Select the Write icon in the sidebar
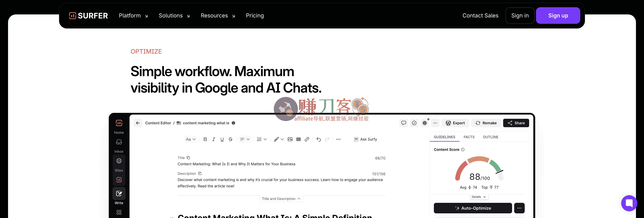The height and width of the screenshot is (218, 644). (x=119, y=193)
